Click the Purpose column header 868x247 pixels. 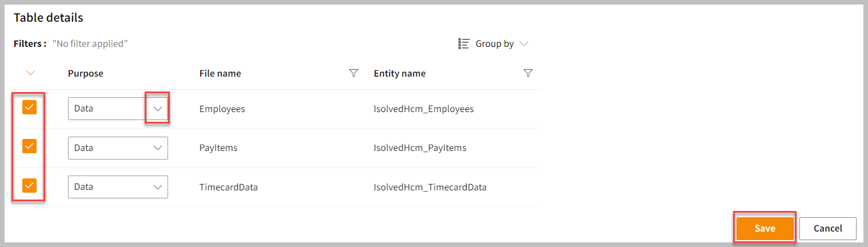click(85, 73)
